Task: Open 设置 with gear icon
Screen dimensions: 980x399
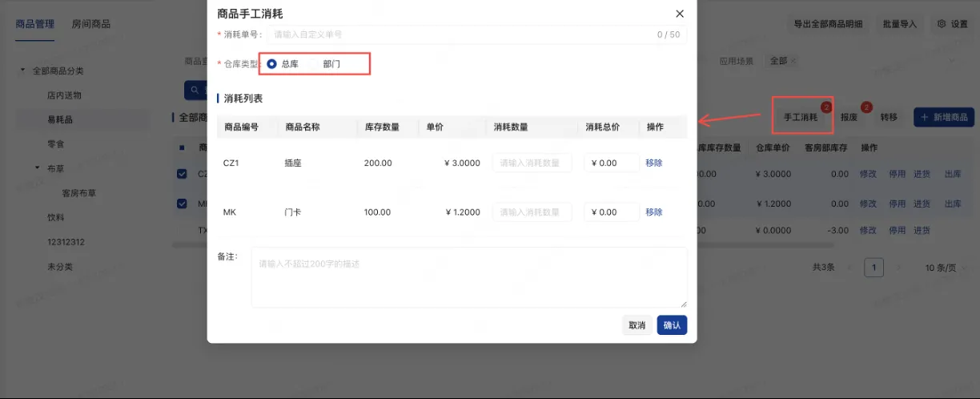Action: point(953,24)
